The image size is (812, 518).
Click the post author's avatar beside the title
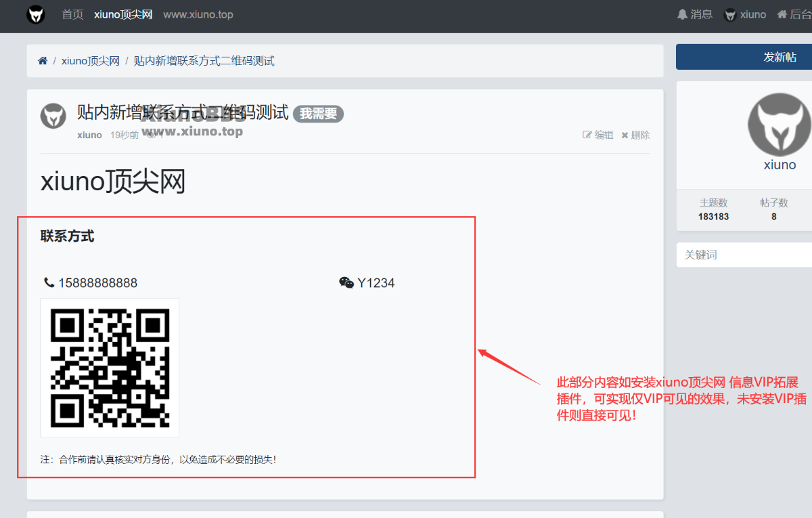[53, 116]
